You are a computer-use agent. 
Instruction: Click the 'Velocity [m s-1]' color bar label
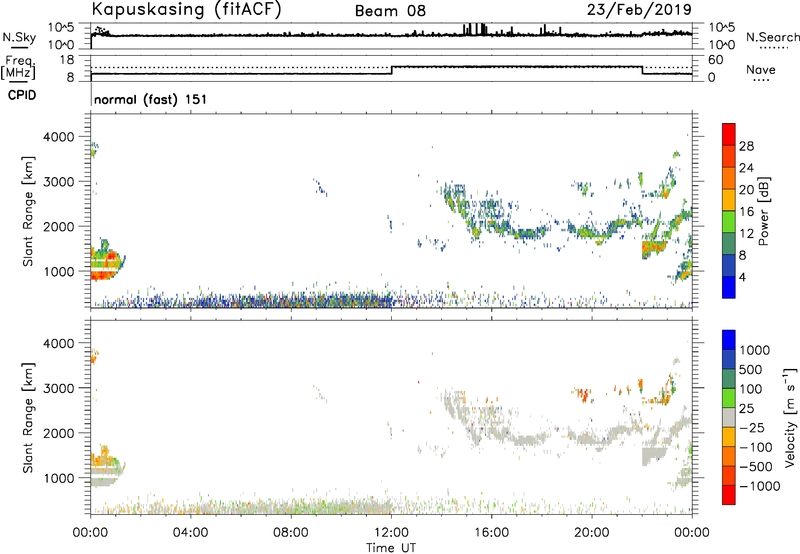(x=790, y=417)
